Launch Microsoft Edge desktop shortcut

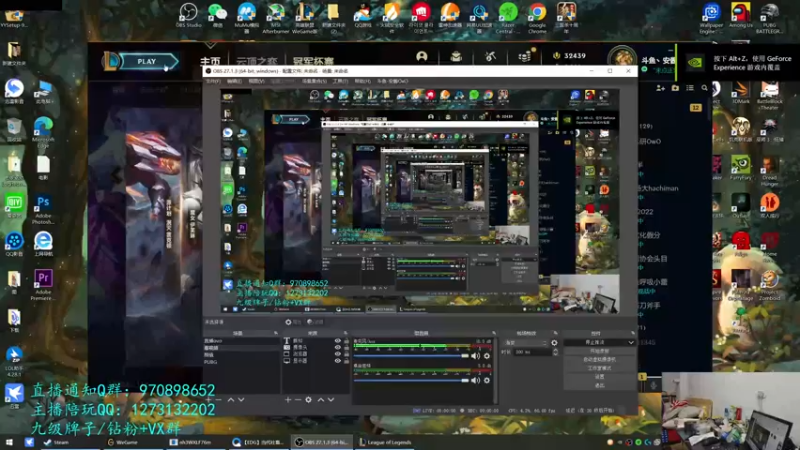coord(43,132)
